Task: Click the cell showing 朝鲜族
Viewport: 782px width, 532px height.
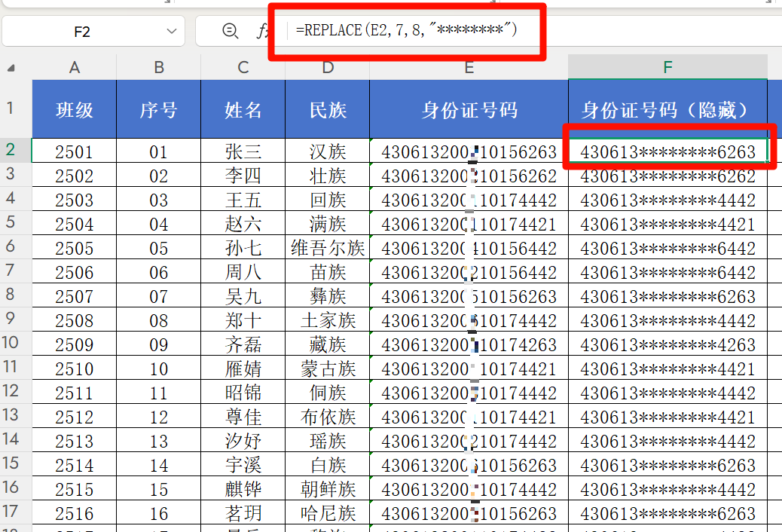Action: [x=328, y=489]
